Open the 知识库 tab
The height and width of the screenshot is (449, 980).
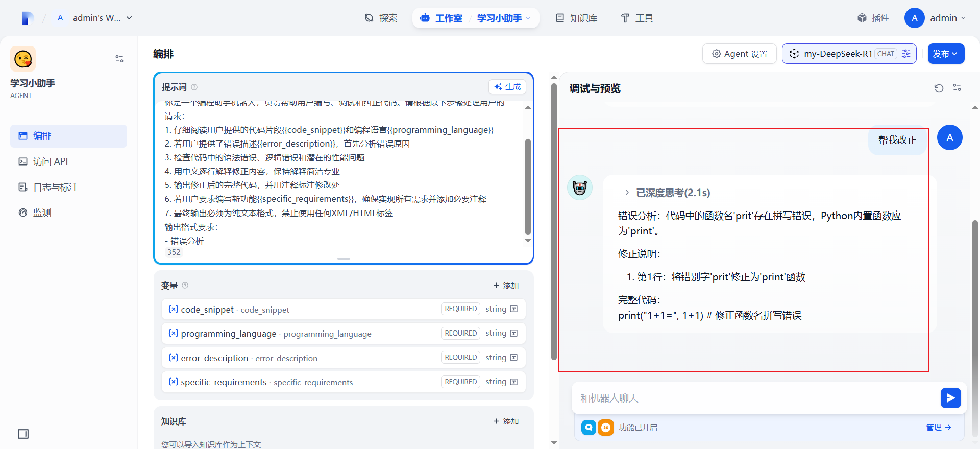pyautogui.click(x=576, y=18)
